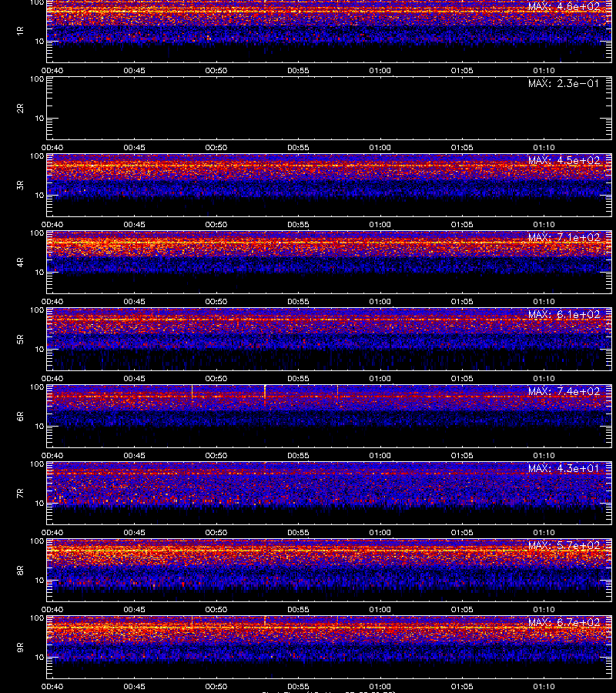Click the "4R" panel label
616x693 pixels.
(20, 262)
